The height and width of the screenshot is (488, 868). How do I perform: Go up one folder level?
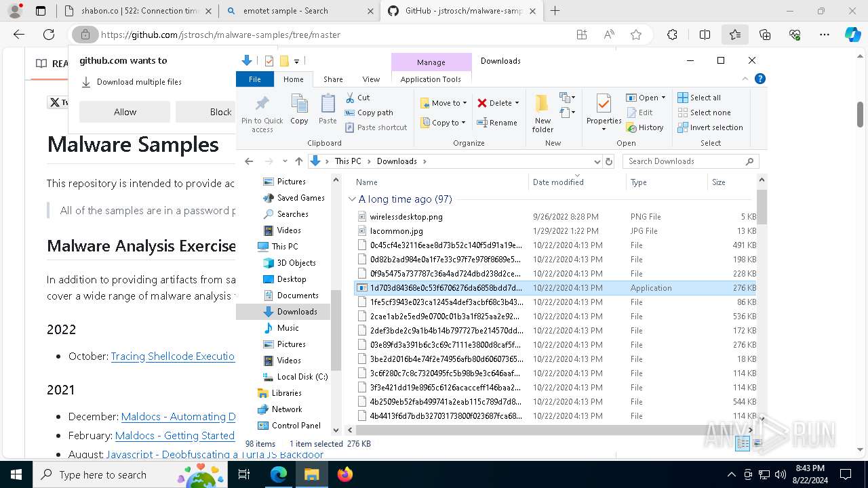pyautogui.click(x=299, y=161)
